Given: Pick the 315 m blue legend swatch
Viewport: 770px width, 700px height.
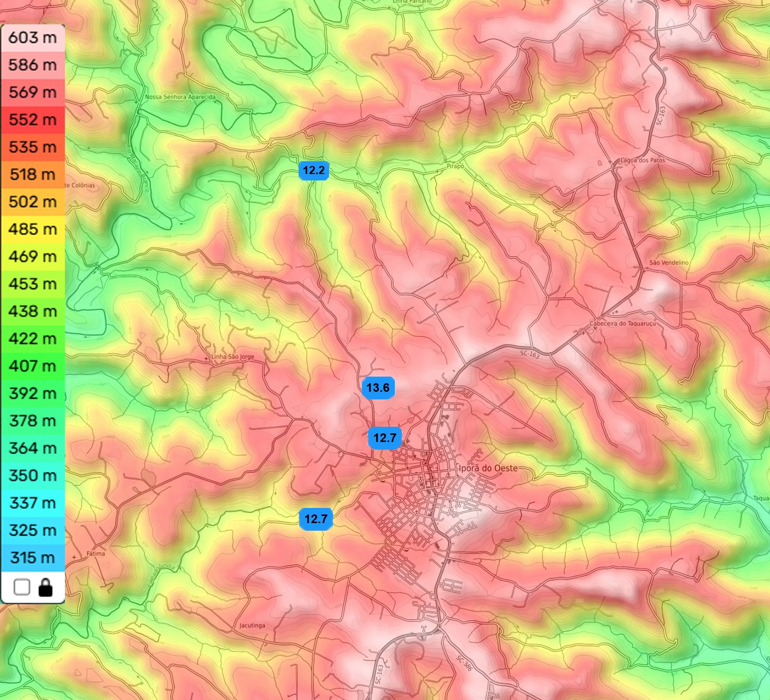Looking at the screenshot, I should 33,558.
